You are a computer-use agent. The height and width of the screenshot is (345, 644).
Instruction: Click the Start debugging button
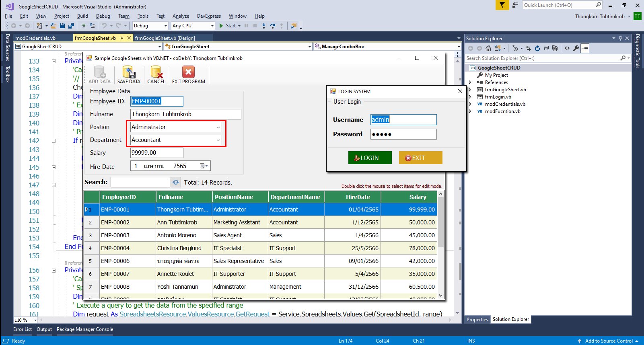click(228, 26)
